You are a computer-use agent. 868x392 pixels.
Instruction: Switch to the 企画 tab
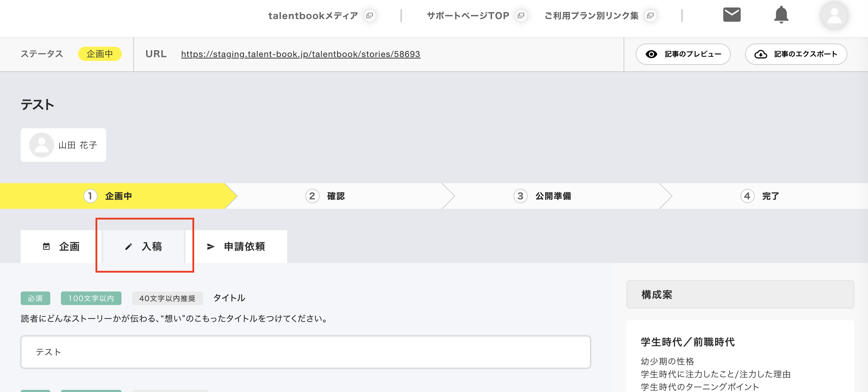(x=61, y=247)
